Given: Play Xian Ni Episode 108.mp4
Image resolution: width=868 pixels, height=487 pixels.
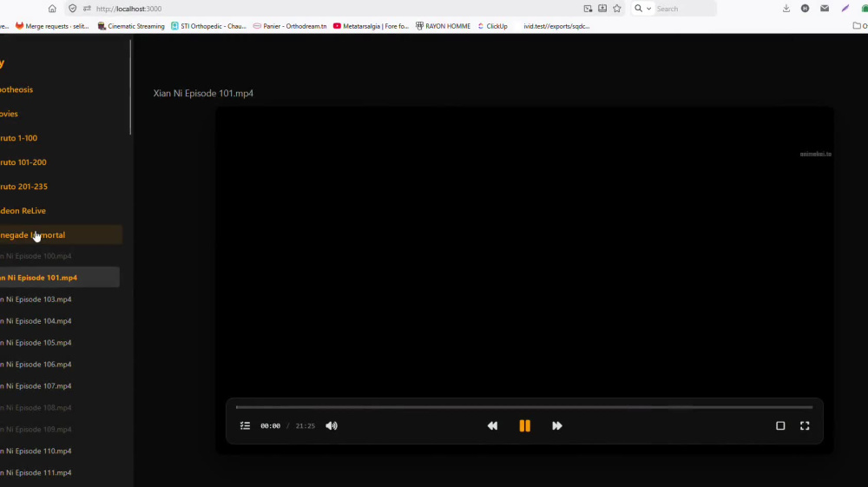Looking at the screenshot, I should pos(60,408).
